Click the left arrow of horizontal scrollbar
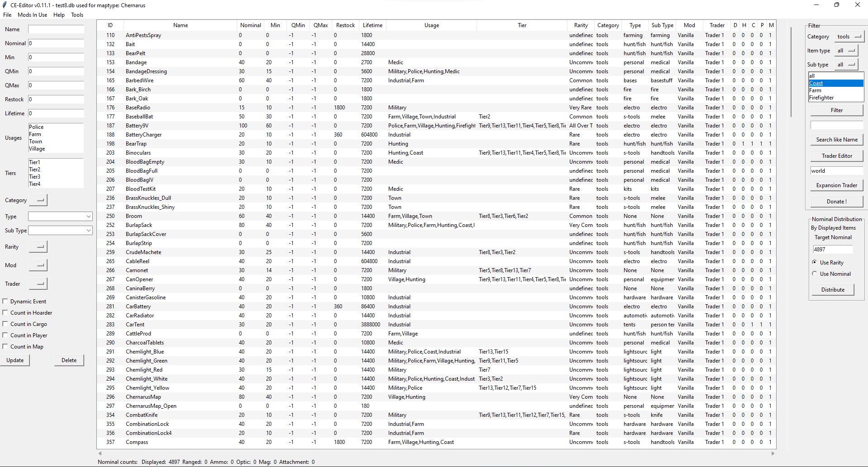Screen dimensions: 868x467 [100, 453]
